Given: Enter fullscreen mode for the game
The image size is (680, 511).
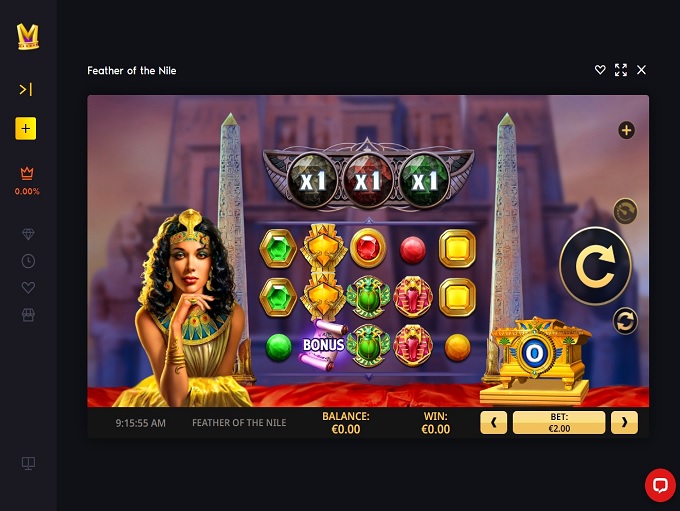Looking at the screenshot, I should click(621, 70).
